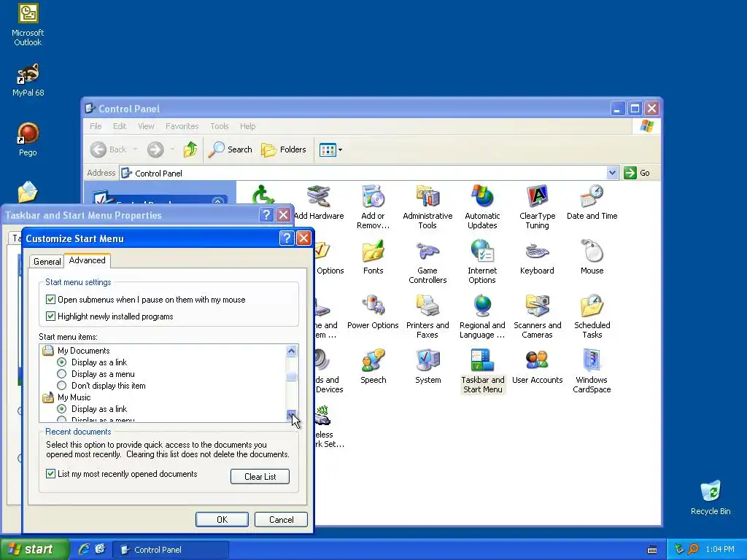Open Regional and Language Options icon

(482, 316)
